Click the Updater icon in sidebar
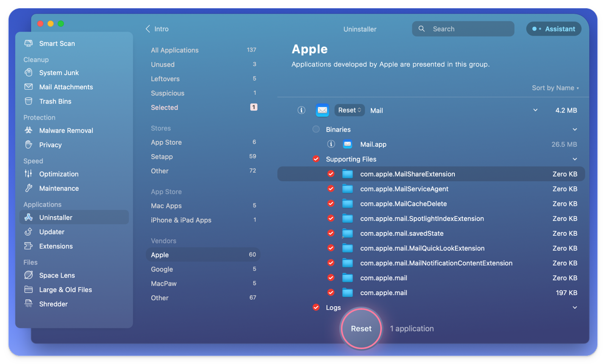The height and width of the screenshot is (364, 606). [28, 232]
